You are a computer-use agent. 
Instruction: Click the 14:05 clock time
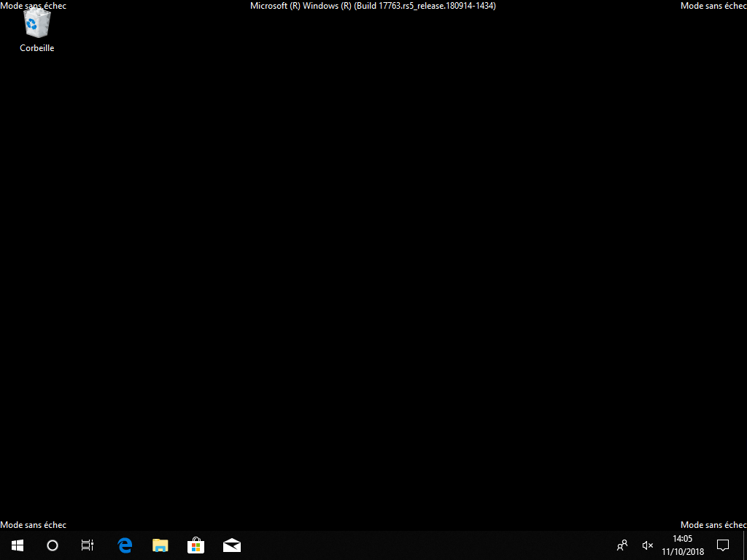(683, 539)
